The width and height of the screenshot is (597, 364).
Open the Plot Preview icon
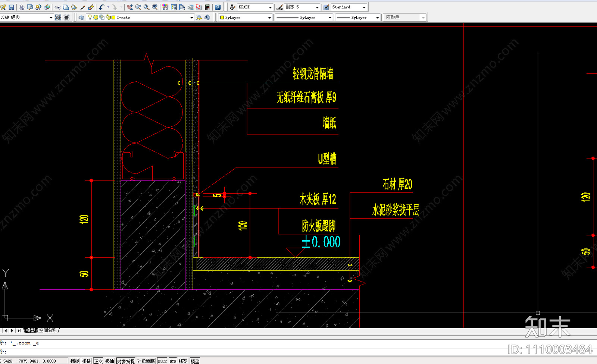pos(30,7)
